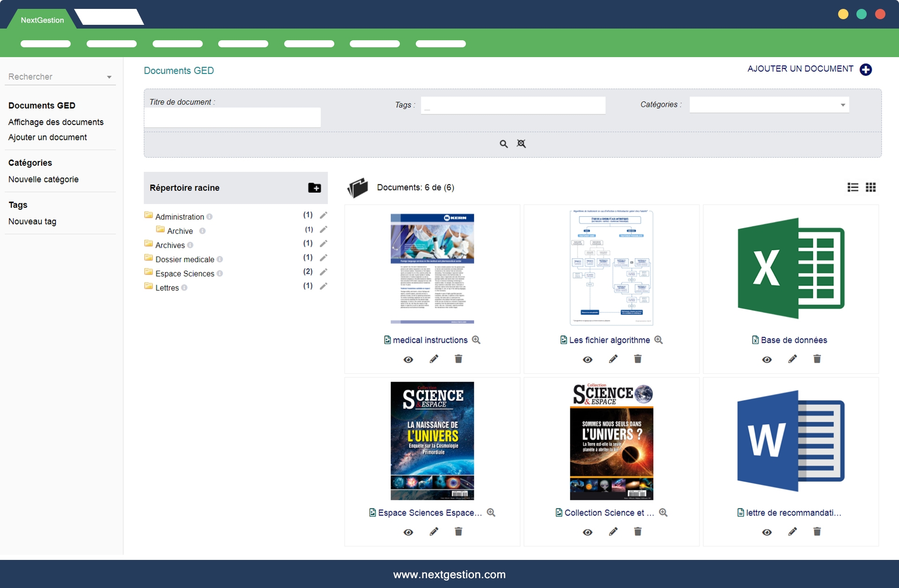Select the NextGestion tab
This screenshot has width=899, height=588.
[42, 20]
